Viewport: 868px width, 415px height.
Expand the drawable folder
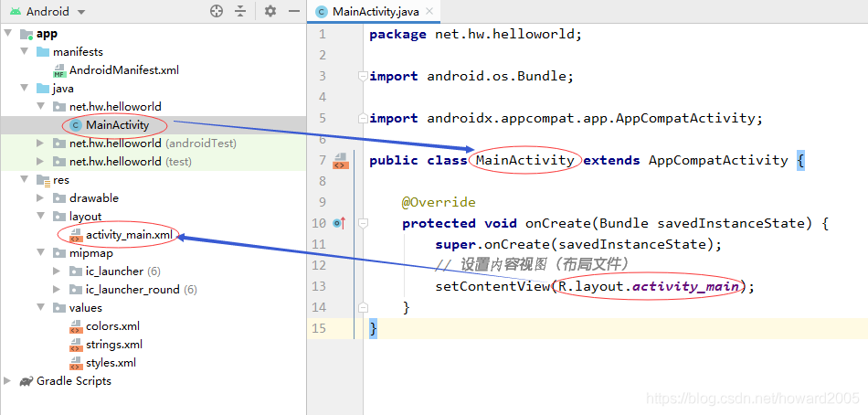(x=40, y=197)
